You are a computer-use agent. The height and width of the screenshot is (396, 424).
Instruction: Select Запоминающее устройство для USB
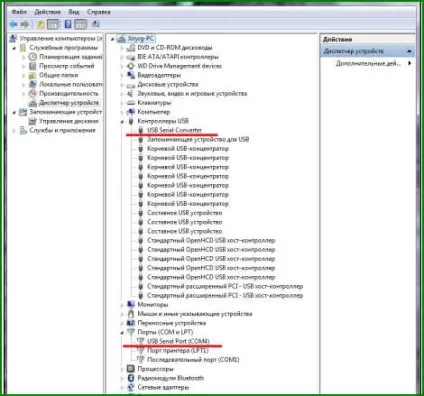click(198, 139)
